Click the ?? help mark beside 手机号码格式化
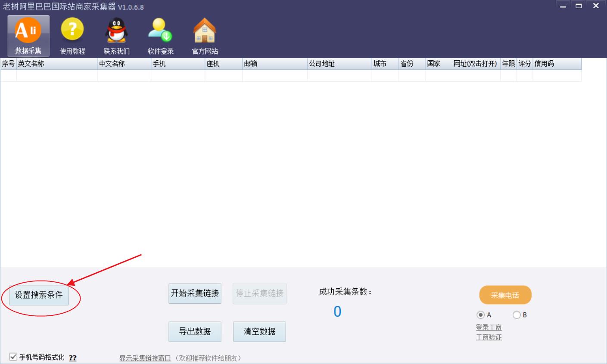 pyautogui.click(x=72, y=358)
